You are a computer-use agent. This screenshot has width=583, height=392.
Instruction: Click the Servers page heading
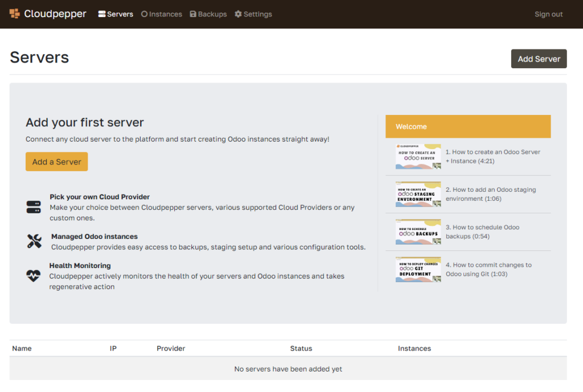(39, 57)
